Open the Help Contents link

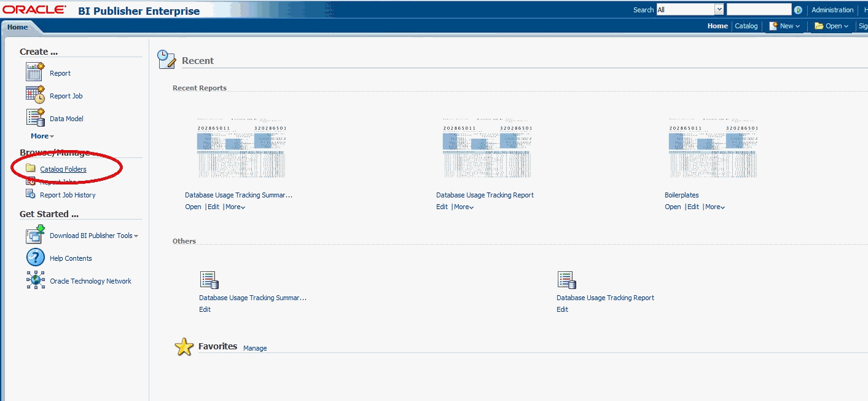pos(71,258)
